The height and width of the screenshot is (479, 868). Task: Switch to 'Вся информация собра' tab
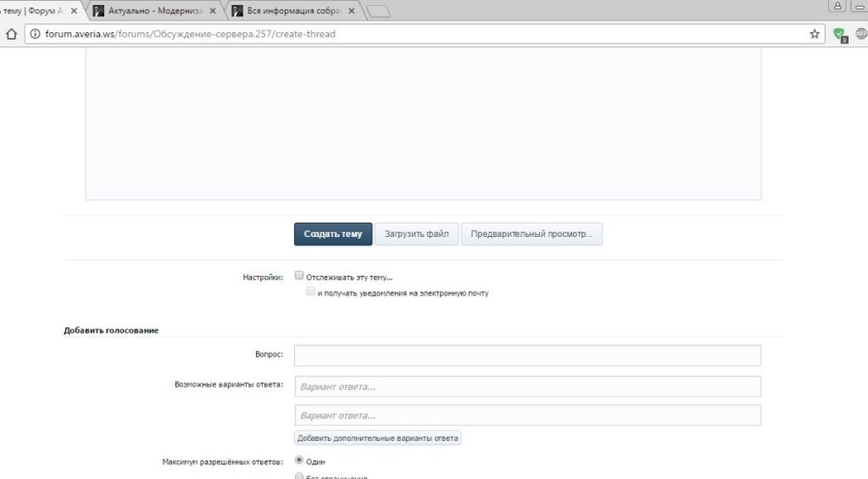click(x=291, y=11)
